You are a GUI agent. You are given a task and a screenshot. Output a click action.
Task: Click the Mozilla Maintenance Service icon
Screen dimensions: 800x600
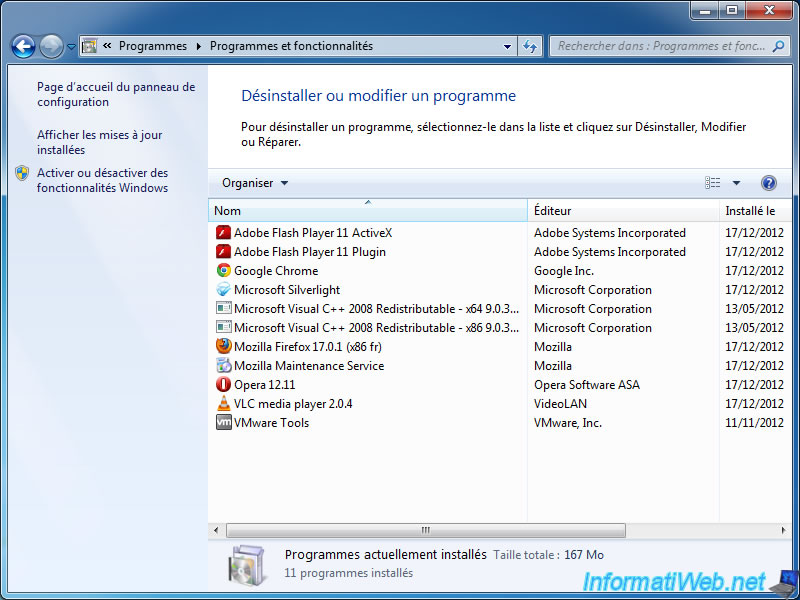click(x=223, y=366)
